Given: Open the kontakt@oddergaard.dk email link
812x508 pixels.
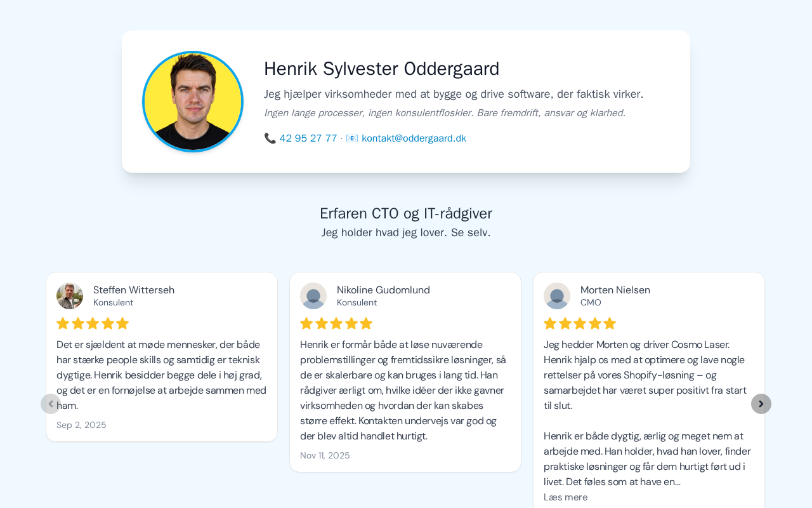Looking at the screenshot, I should (414, 138).
